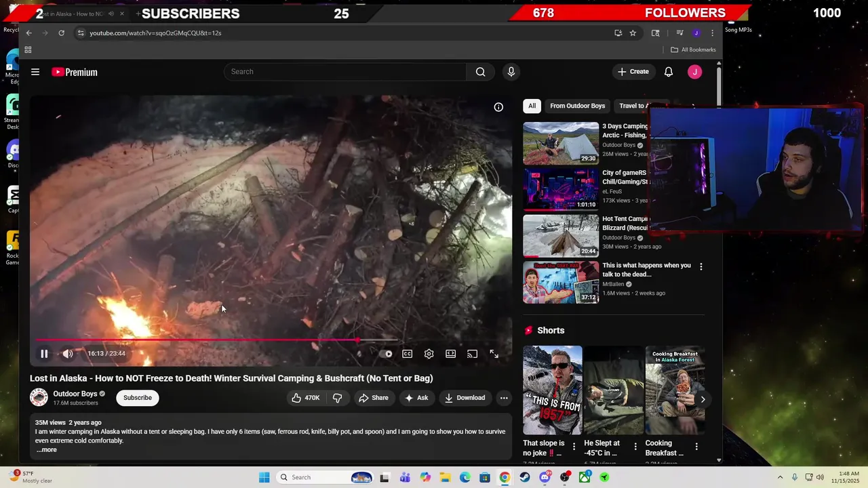Select the All filter chip
Screen dimensions: 868x488
pos(532,106)
